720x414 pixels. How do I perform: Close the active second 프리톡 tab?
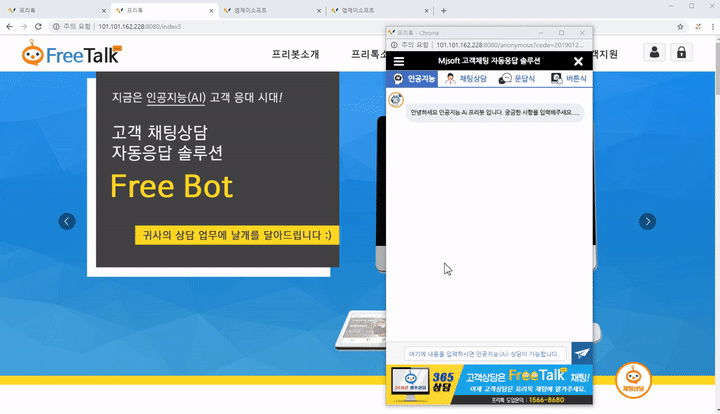click(x=211, y=11)
